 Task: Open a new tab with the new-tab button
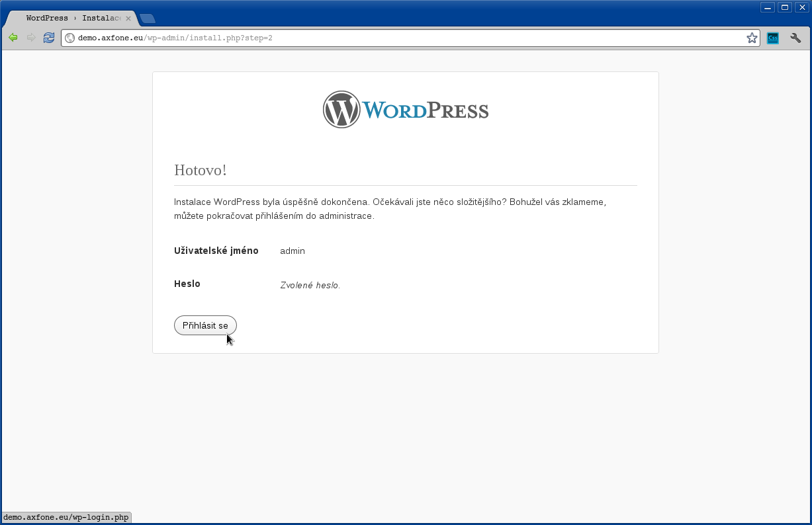point(148,19)
